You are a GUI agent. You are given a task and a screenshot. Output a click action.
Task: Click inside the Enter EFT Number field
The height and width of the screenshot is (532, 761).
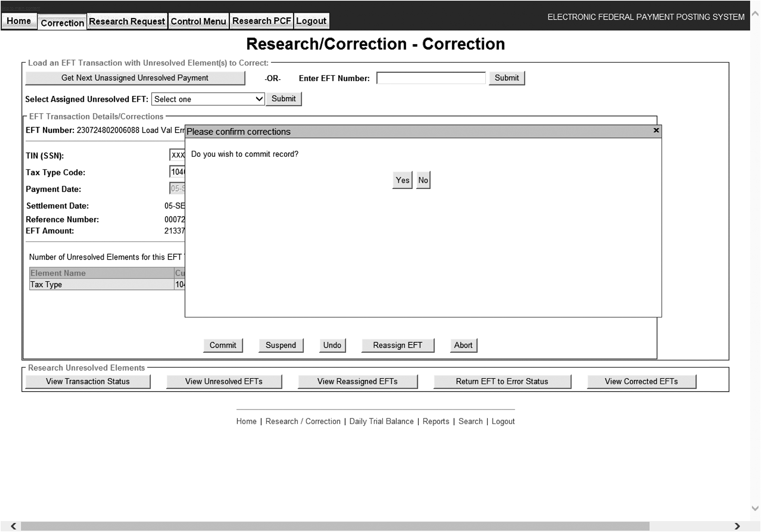click(x=431, y=78)
